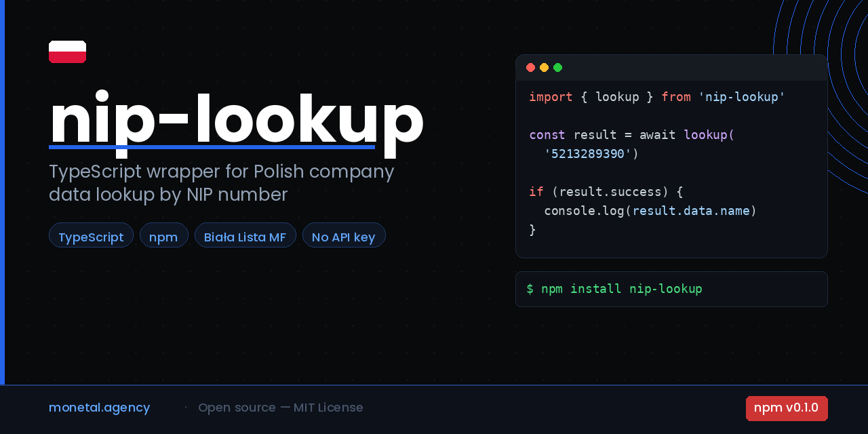The width and height of the screenshot is (868, 434).
Task: Click the 'const result = await lookup(' line
Action: [x=632, y=135]
